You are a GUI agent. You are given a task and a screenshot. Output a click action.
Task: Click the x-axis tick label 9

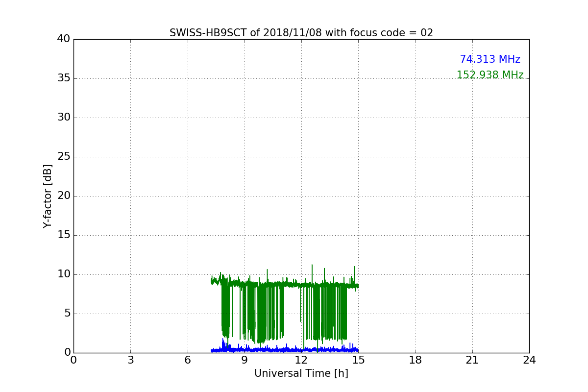[x=245, y=360]
